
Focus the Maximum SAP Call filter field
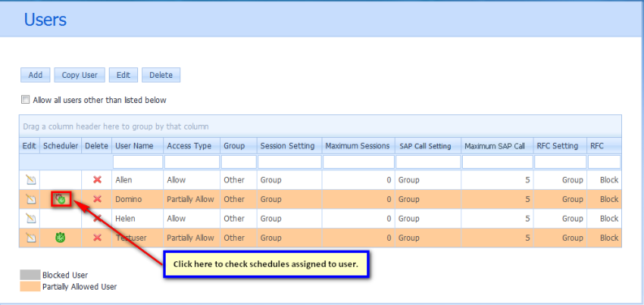point(498,161)
